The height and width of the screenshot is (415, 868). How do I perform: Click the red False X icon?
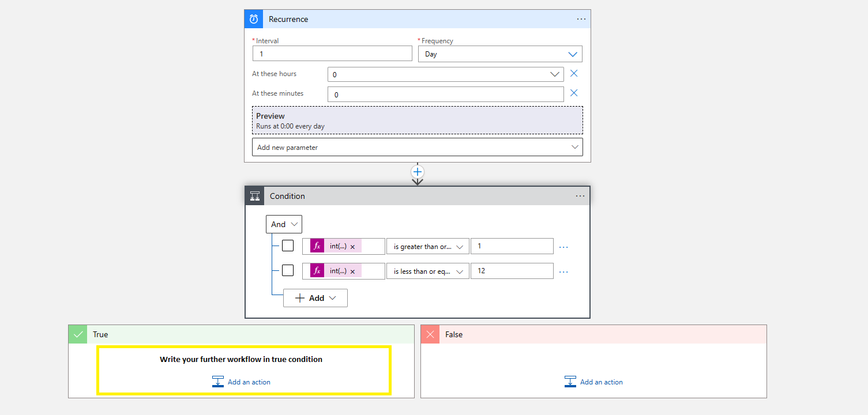[430, 334]
